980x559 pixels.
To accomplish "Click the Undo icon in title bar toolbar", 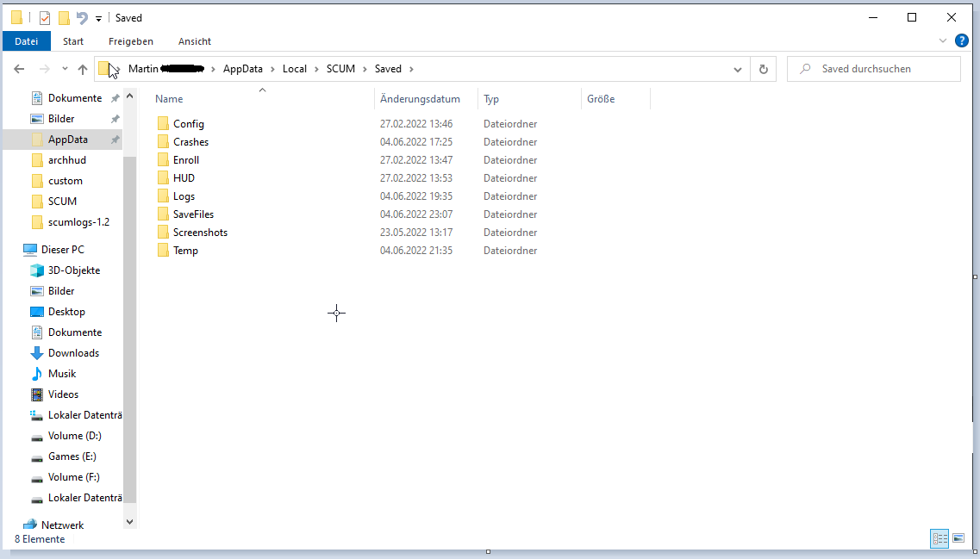I will click(82, 18).
